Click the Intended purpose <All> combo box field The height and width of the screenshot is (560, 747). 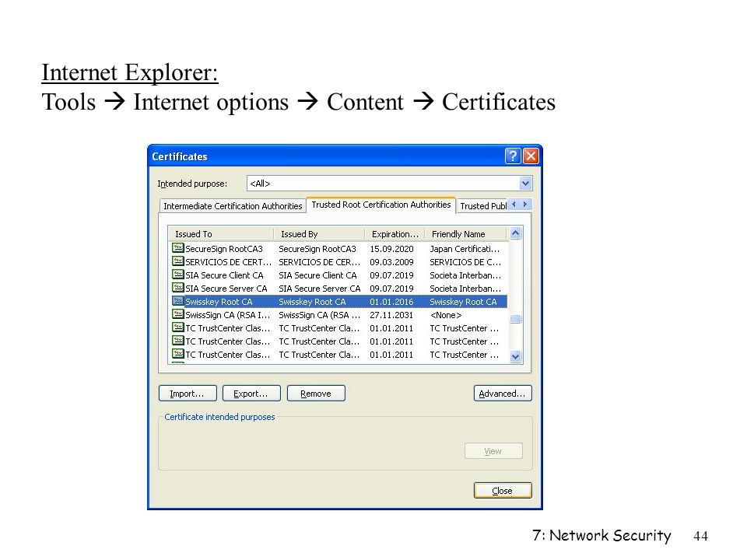pyautogui.click(x=389, y=184)
